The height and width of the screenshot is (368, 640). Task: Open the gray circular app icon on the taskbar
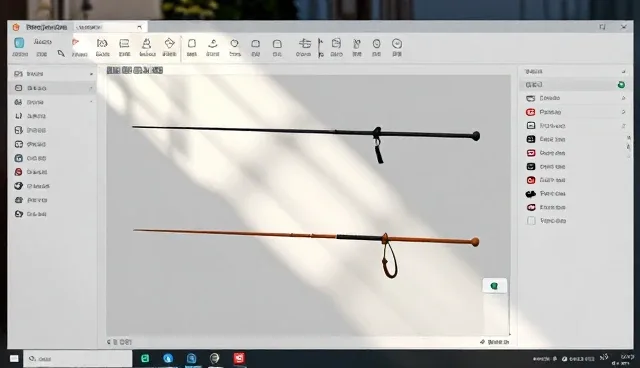point(215,358)
